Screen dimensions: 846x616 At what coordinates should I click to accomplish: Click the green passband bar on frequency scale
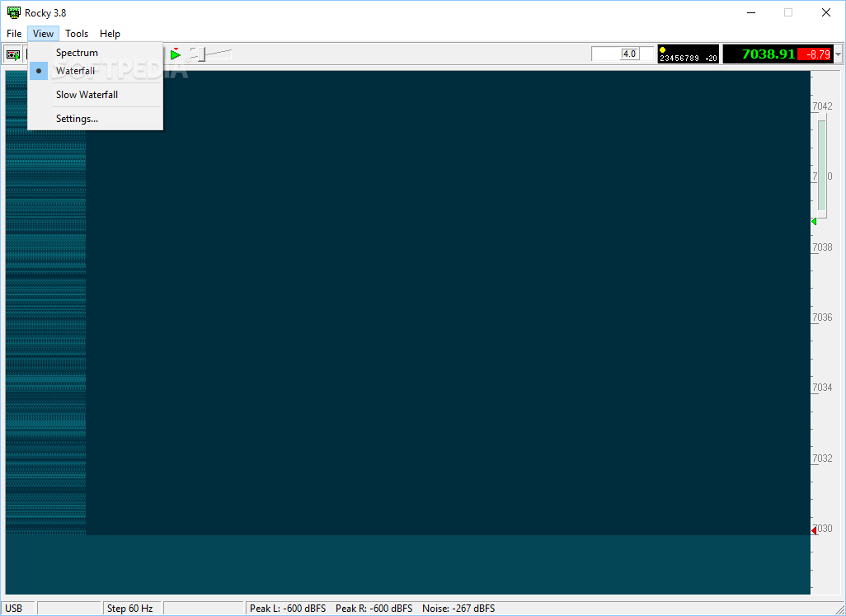pos(822,166)
